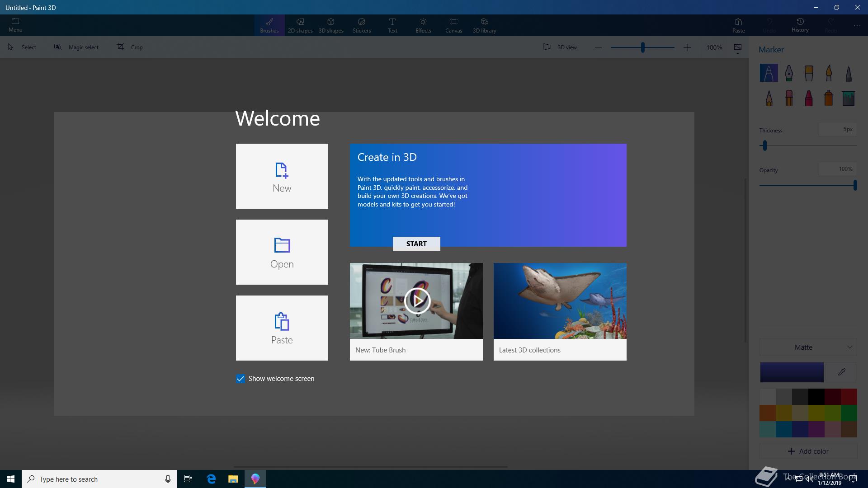The width and height of the screenshot is (868, 488).
Task: Switch to 3D view
Action: tap(560, 47)
